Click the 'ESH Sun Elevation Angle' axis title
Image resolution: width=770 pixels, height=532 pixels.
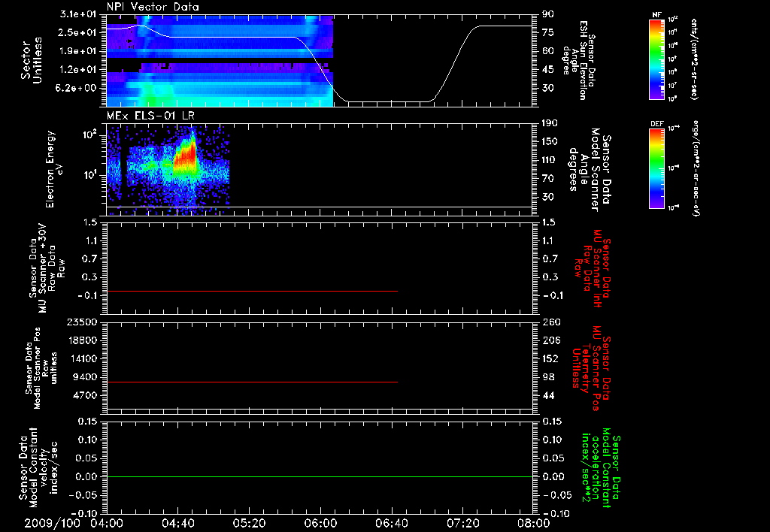(578, 60)
